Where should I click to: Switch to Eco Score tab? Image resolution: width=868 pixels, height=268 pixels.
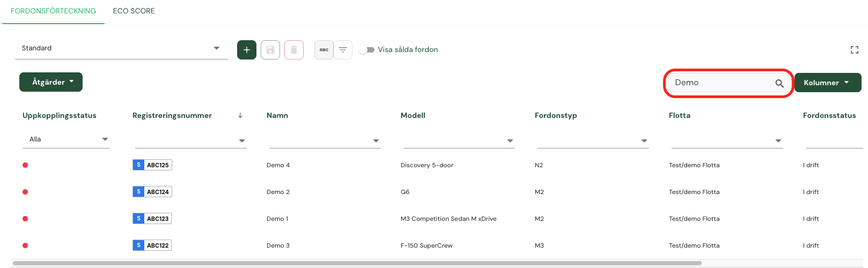point(134,11)
